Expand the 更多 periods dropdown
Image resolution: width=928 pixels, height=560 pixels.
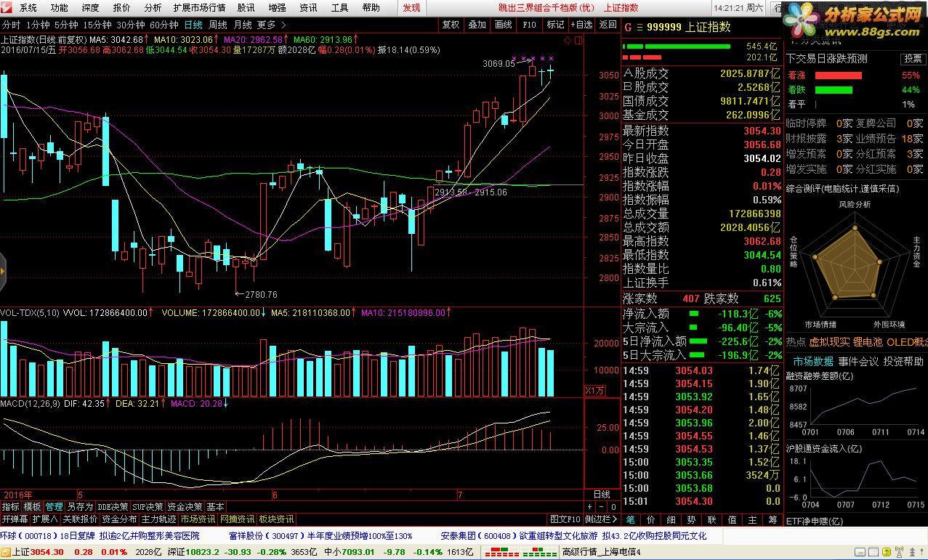[271, 25]
